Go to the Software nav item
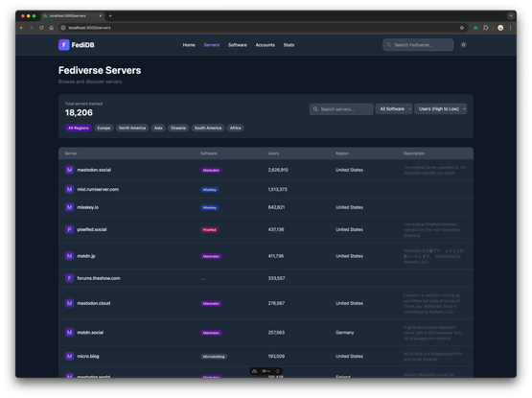Viewport: 532px width, 398px height. tap(238, 45)
